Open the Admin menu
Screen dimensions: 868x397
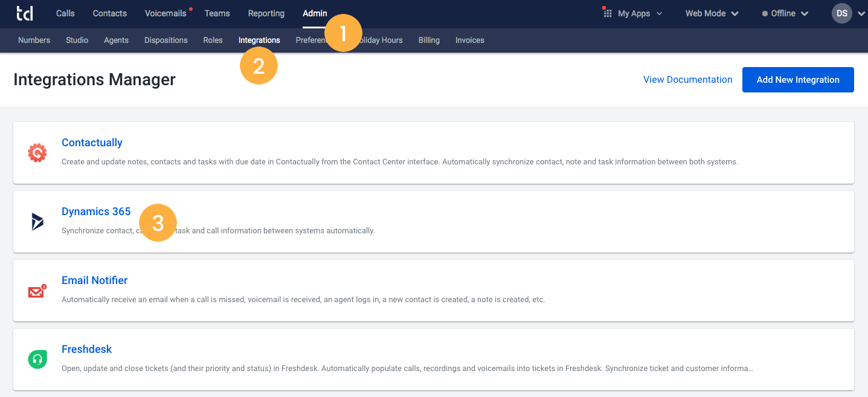(x=315, y=13)
